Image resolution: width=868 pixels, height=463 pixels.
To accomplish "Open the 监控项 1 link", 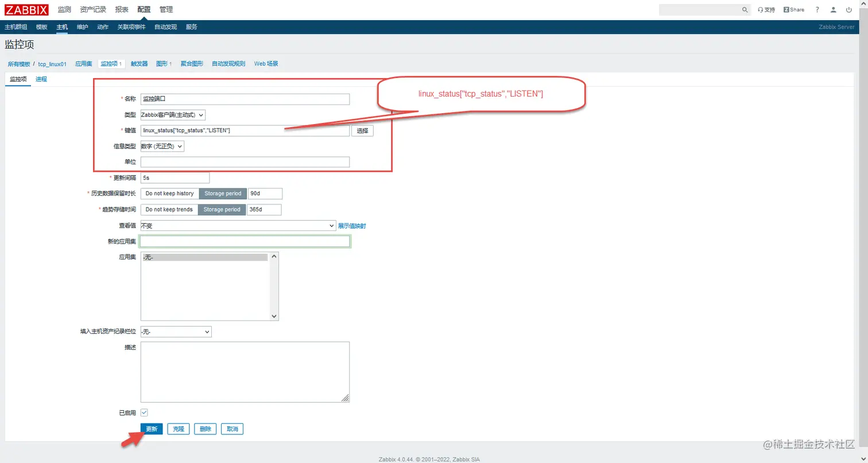I will (x=111, y=64).
